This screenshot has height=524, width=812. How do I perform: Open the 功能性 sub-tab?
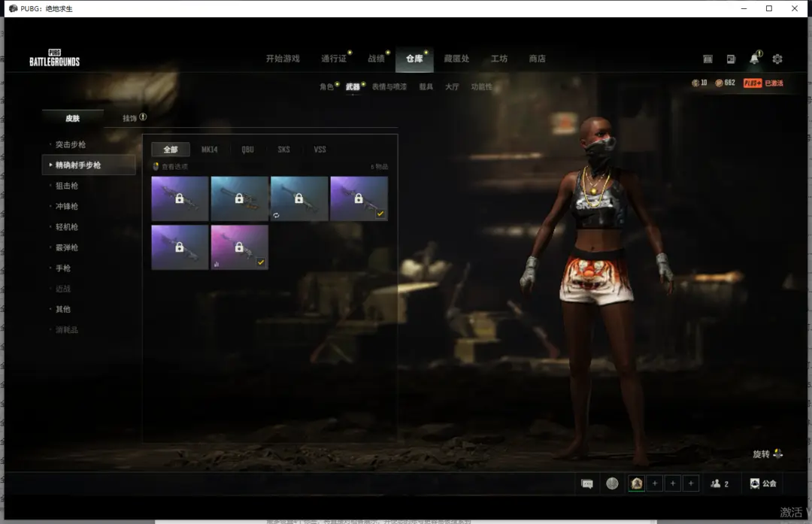pos(482,86)
